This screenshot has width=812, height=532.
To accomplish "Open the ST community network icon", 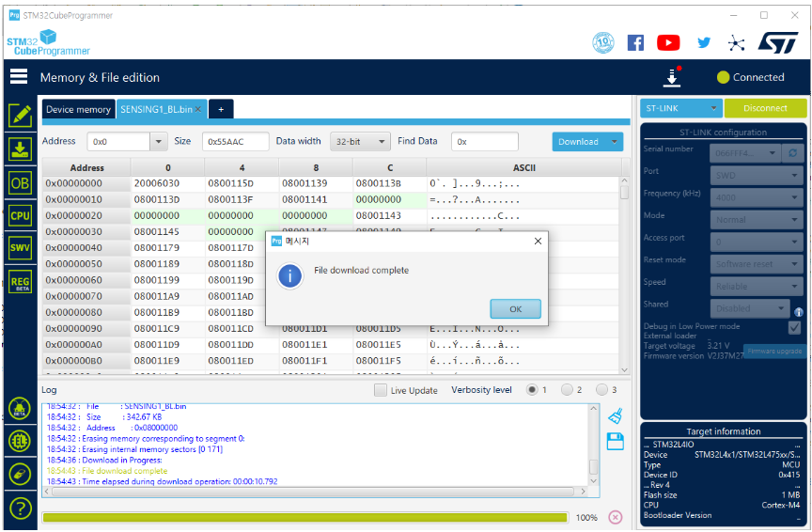I will [x=736, y=43].
